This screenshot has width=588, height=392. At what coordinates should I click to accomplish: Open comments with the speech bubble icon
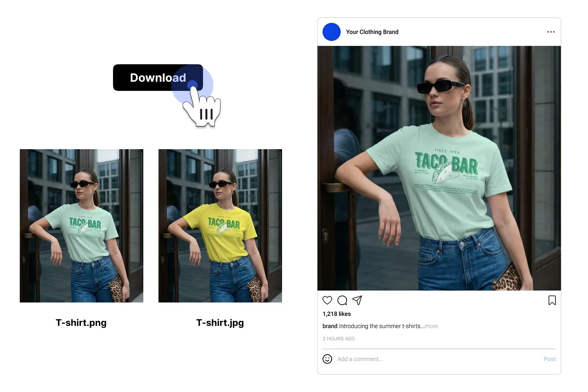(x=342, y=300)
